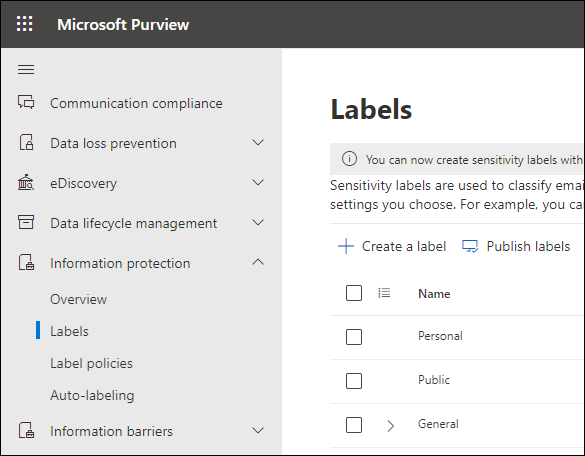The image size is (585, 456).
Task: Collapse the navigation hamburger menu
Action: click(x=26, y=69)
